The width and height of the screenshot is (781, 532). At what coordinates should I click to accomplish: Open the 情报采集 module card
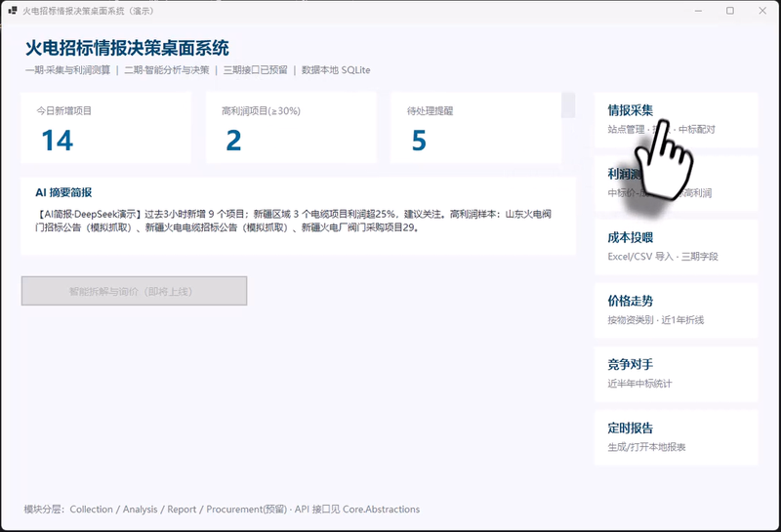click(x=676, y=120)
